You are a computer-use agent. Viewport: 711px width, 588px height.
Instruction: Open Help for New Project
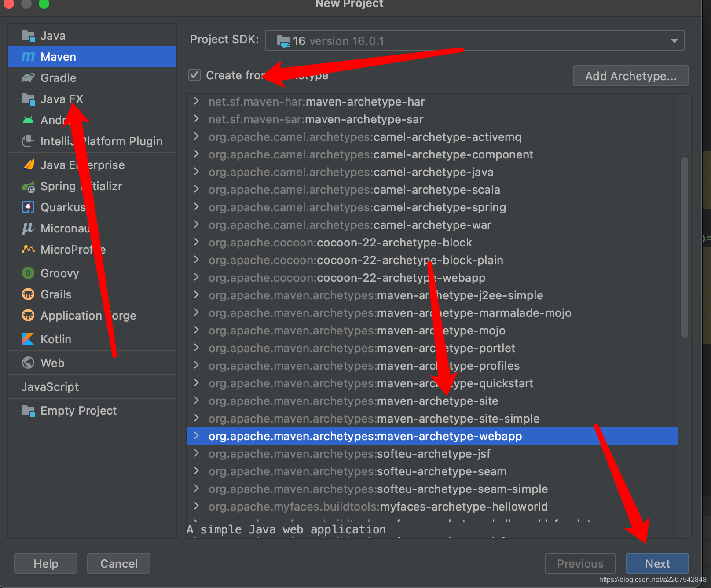coord(46,564)
